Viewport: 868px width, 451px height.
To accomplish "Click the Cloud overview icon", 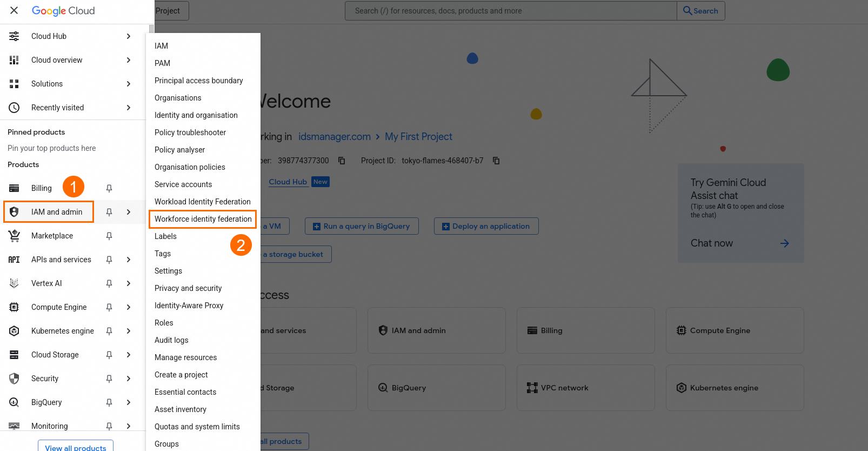I will point(14,60).
